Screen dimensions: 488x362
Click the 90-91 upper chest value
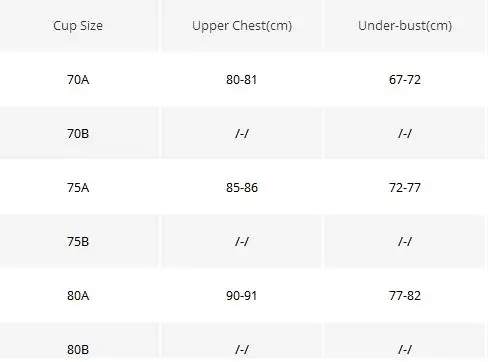[x=242, y=296]
